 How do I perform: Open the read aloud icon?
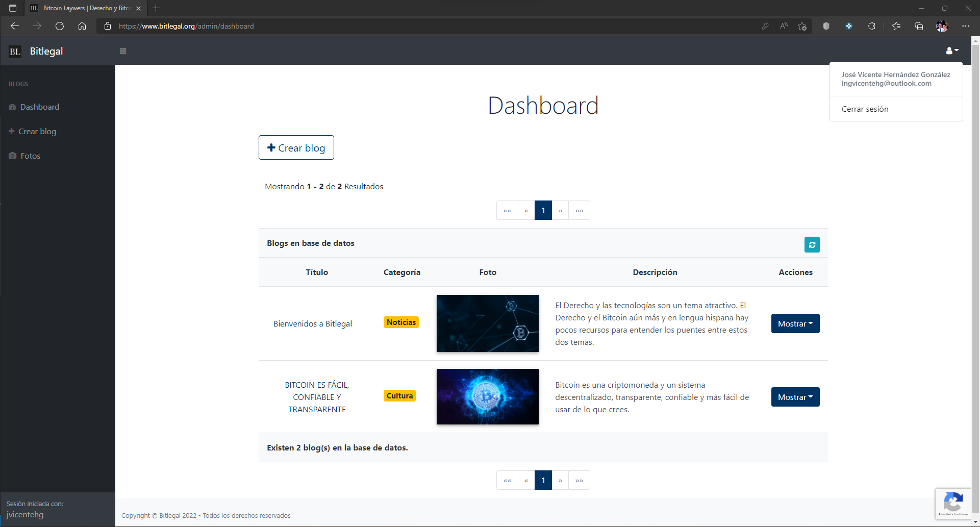pos(784,26)
